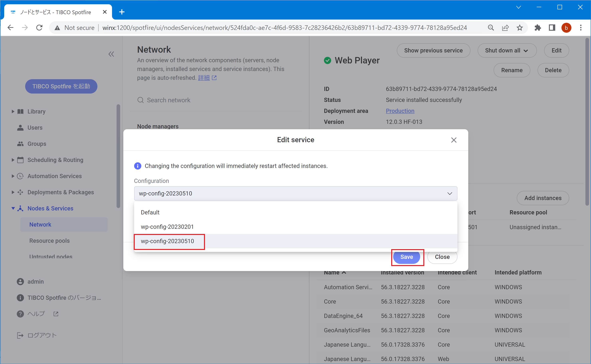Click the browser back arrow
591x364 pixels.
point(10,28)
